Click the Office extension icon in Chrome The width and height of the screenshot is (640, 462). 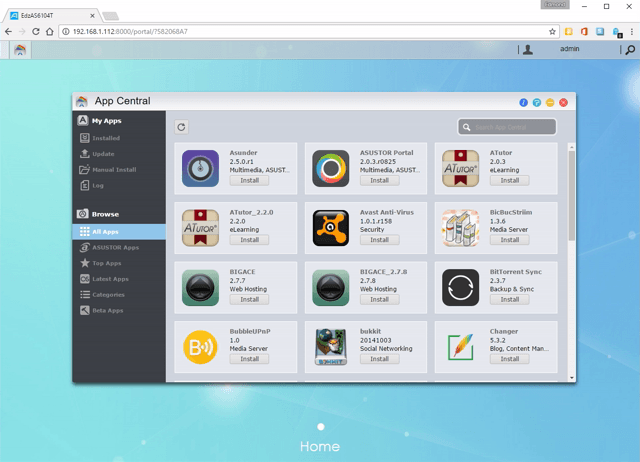(x=584, y=31)
